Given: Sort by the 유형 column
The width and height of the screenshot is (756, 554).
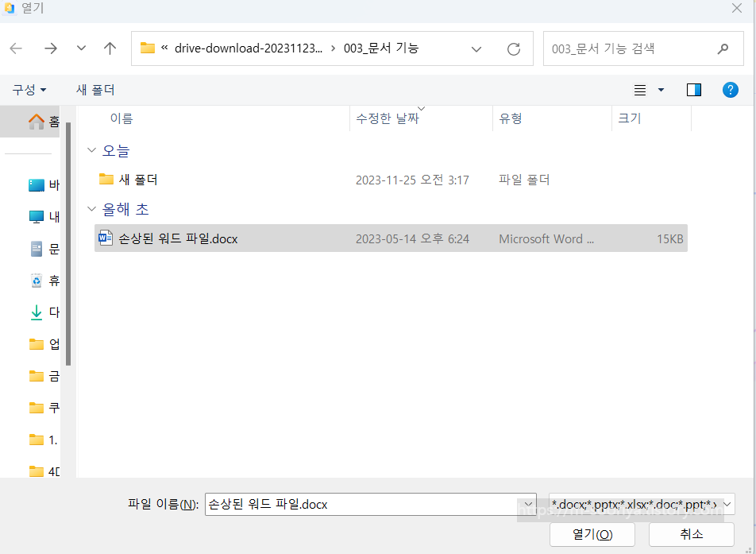Looking at the screenshot, I should point(510,118).
